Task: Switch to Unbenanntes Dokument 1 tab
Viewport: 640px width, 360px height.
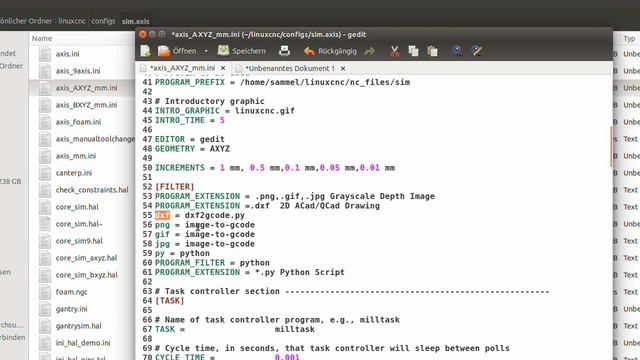Action: pyautogui.click(x=289, y=68)
